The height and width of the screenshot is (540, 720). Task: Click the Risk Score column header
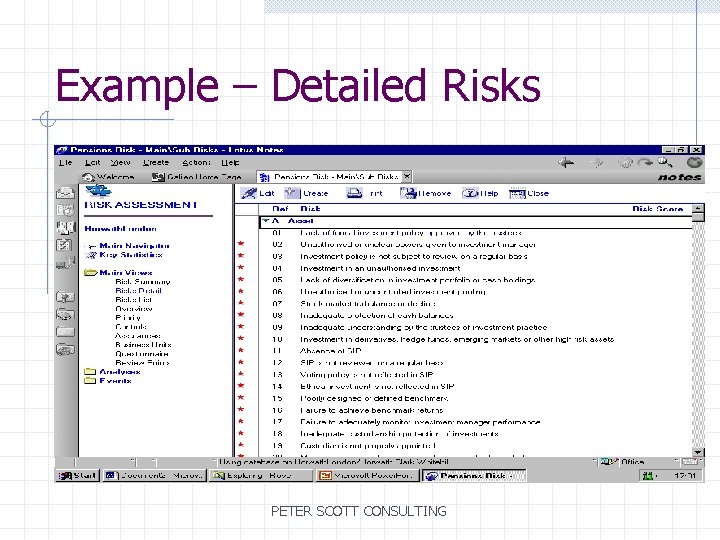tap(658, 209)
